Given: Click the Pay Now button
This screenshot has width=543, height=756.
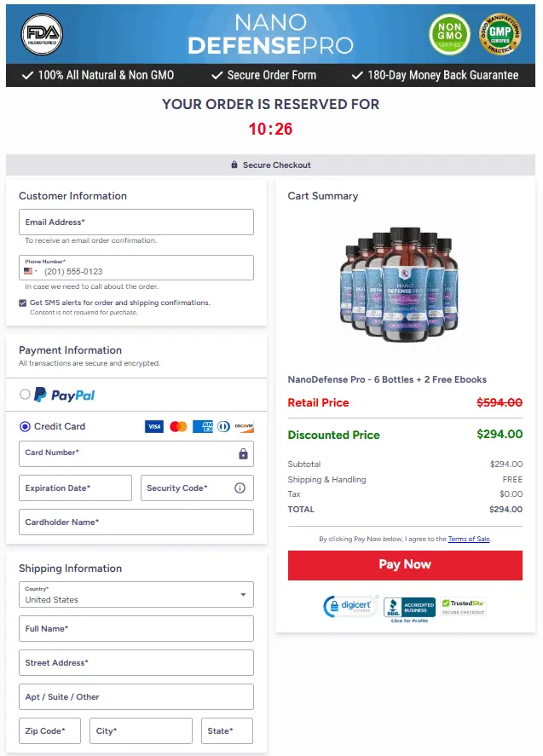Looking at the screenshot, I should tap(405, 565).
